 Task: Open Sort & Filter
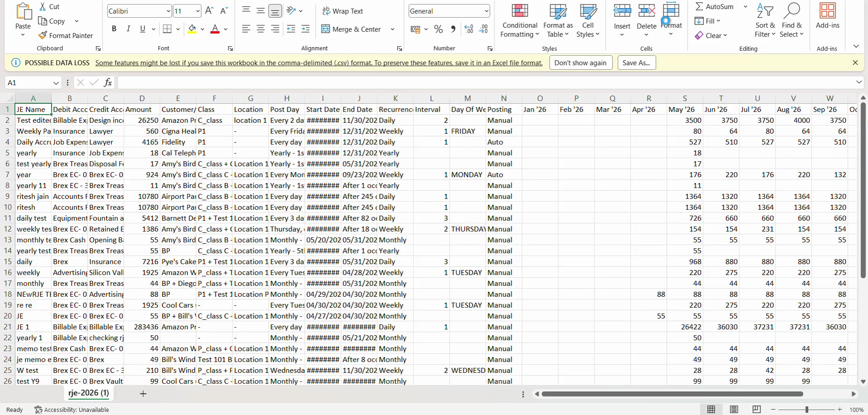765,21
